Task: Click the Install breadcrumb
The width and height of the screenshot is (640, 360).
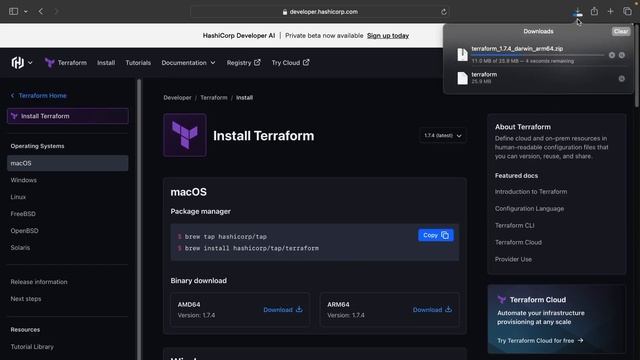Action: point(244,98)
